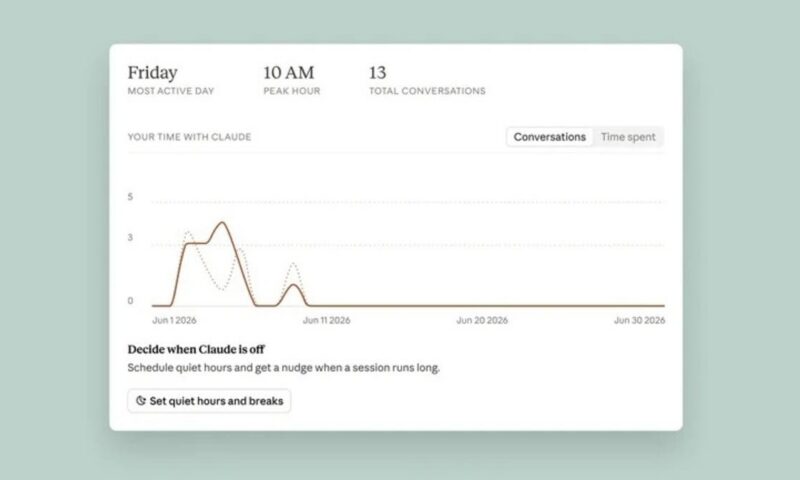Click the 'YOUR TIME WITH CLAUDE' heading
Viewport: 800px width, 480px height.
click(189, 137)
